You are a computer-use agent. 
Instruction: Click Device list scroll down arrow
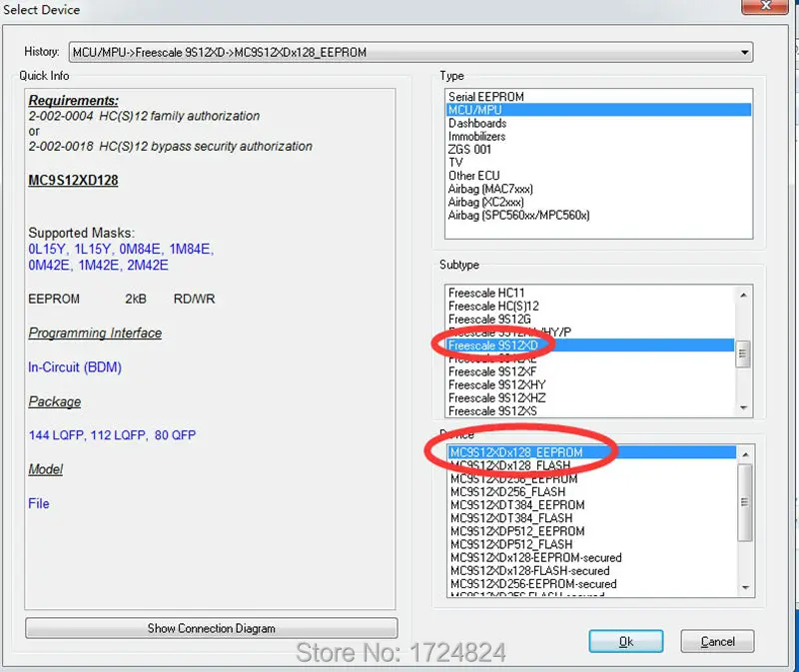coord(745,587)
